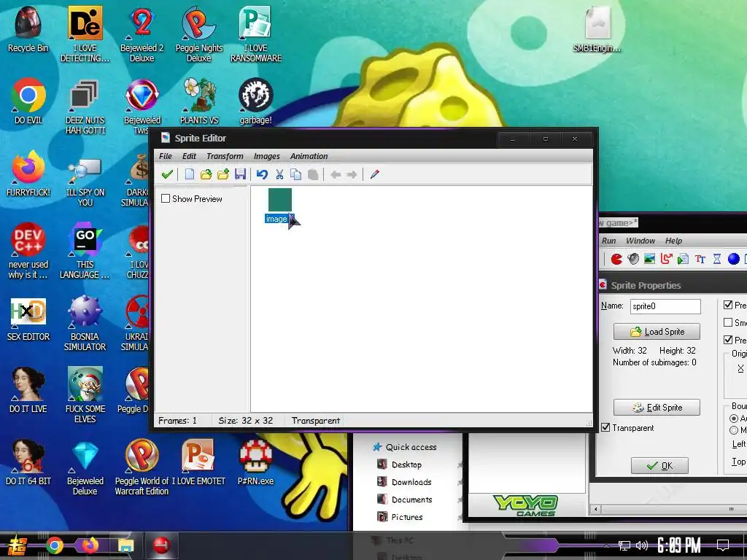Open the Window menu in Game Maker
The width and height of the screenshot is (747, 560).
[x=640, y=241]
